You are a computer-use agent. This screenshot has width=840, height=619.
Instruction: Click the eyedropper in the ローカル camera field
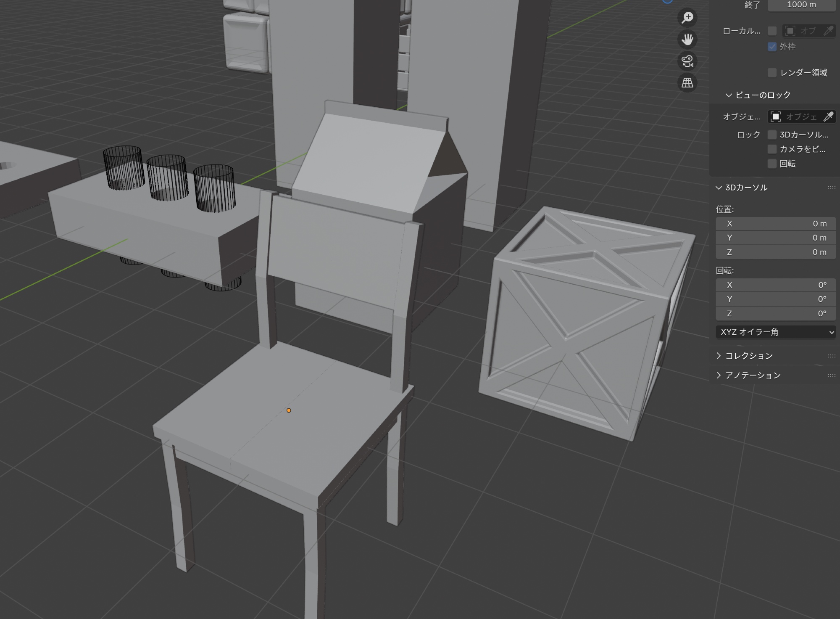(x=828, y=31)
